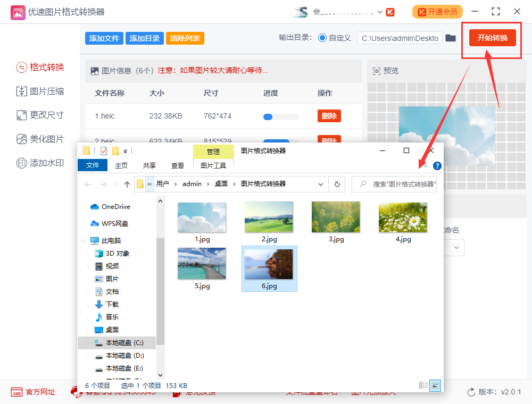Switch to the 查看 Explorer tab
Image resolution: width=532 pixels, height=404 pixels.
click(177, 165)
